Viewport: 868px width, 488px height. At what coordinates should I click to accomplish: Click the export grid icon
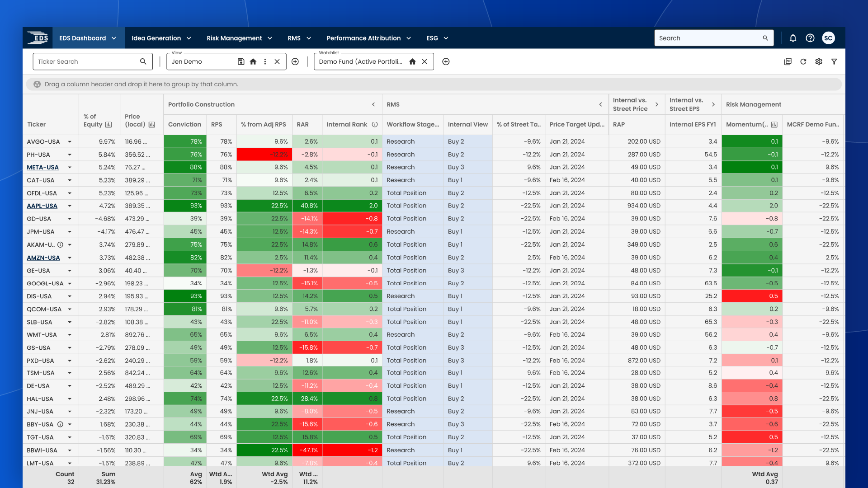pos(788,61)
